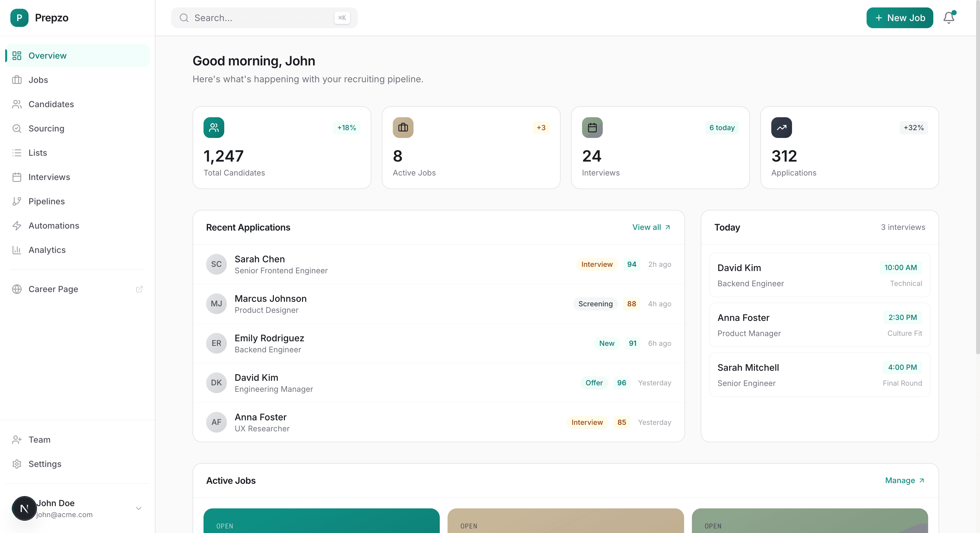Click Manage in the Active Jobs section
Image resolution: width=980 pixels, height=533 pixels.
[904, 480]
